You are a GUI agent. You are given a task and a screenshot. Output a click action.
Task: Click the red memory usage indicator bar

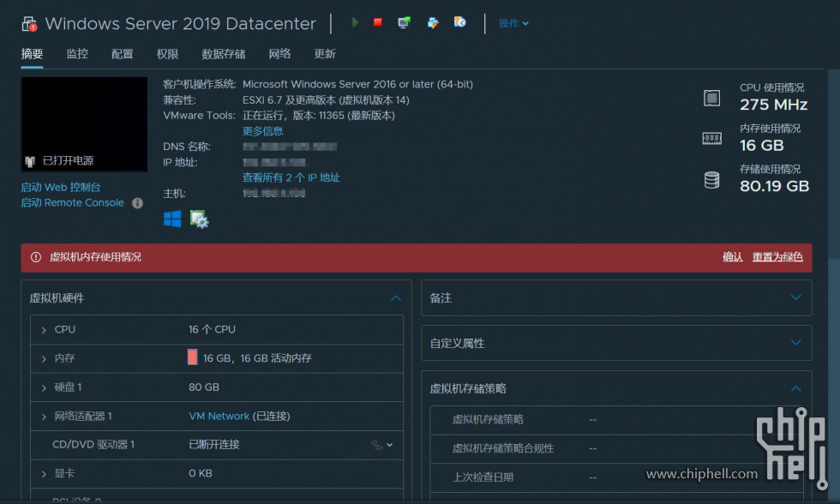192,357
